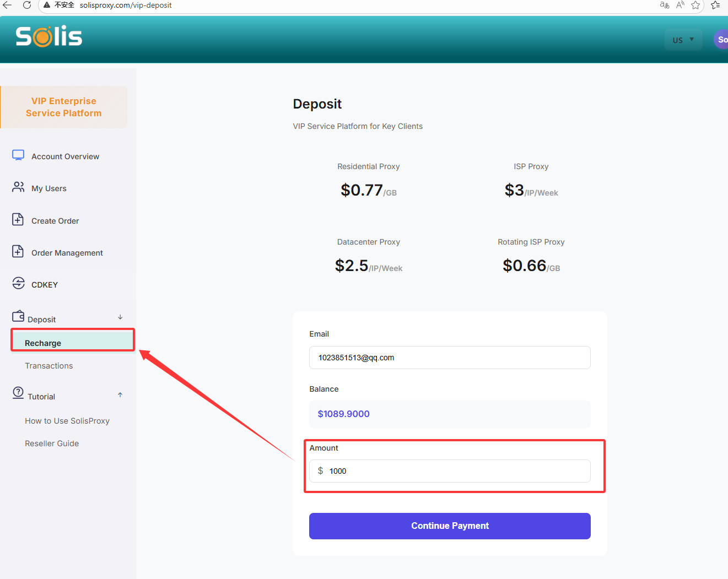Click the user avatar in header
728x579 pixels.
click(721, 39)
